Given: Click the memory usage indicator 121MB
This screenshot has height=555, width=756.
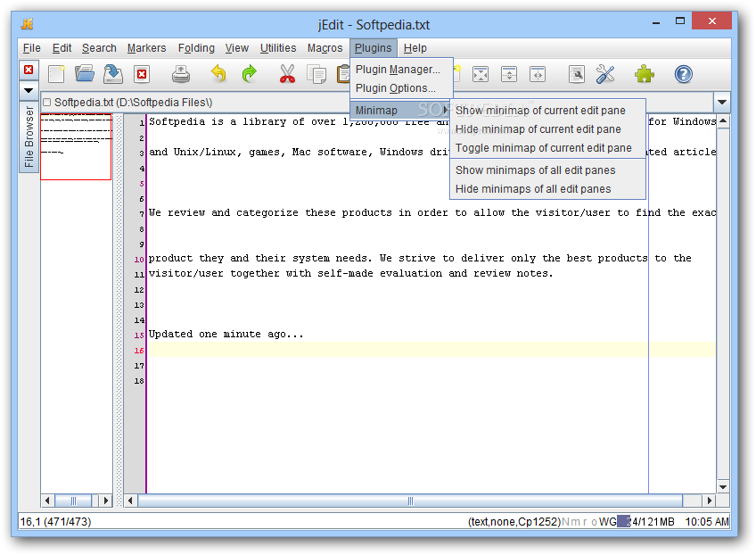Looking at the screenshot, I should (x=646, y=522).
